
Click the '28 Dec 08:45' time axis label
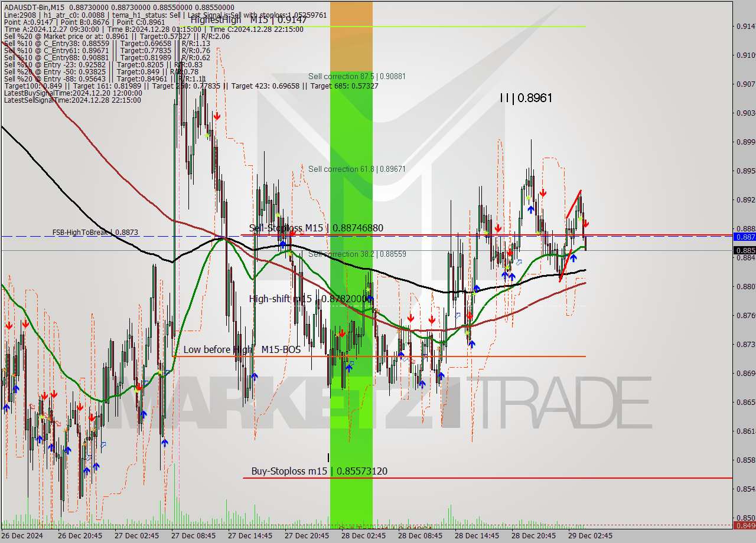point(420,536)
